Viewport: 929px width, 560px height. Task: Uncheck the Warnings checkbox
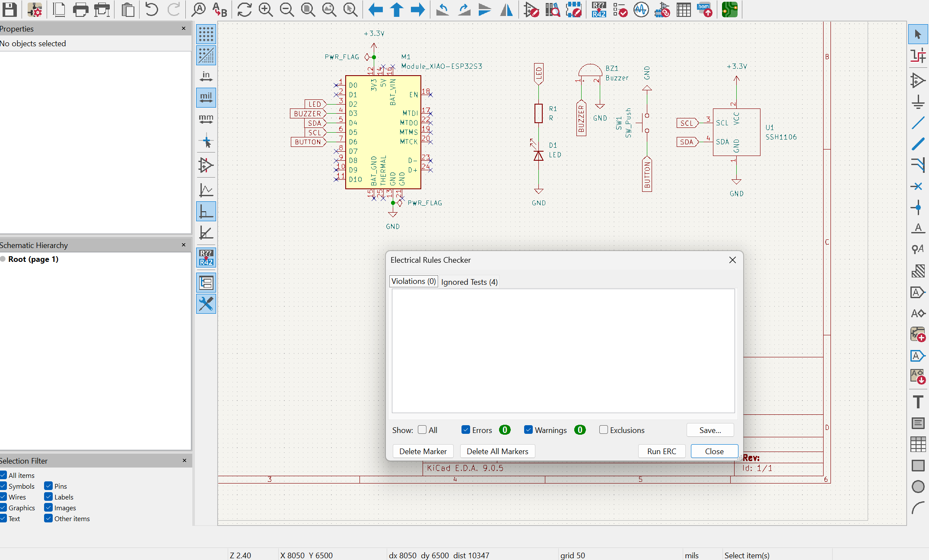tap(528, 430)
